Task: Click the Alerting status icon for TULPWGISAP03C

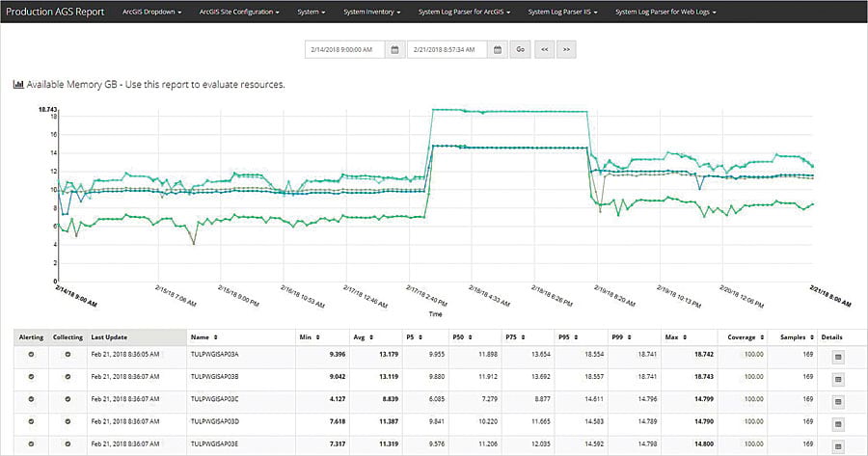Action: click(x=31, y=398)
